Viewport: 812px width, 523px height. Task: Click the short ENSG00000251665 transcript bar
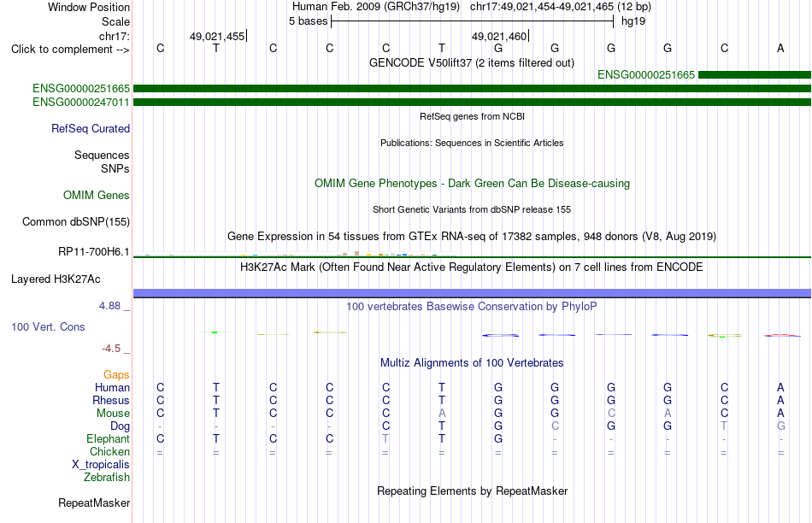[x=755, y=75]
